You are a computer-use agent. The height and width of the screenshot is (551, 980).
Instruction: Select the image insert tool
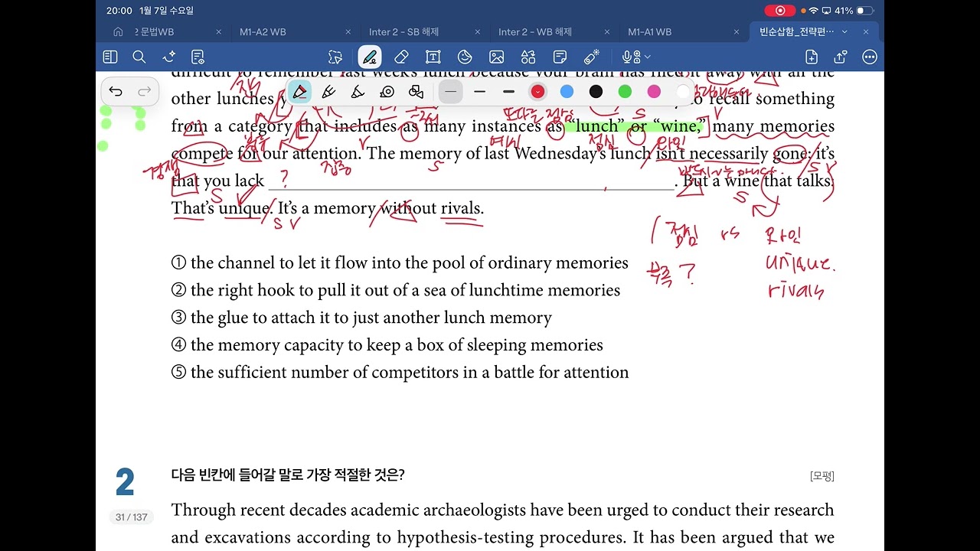(496, 57)
